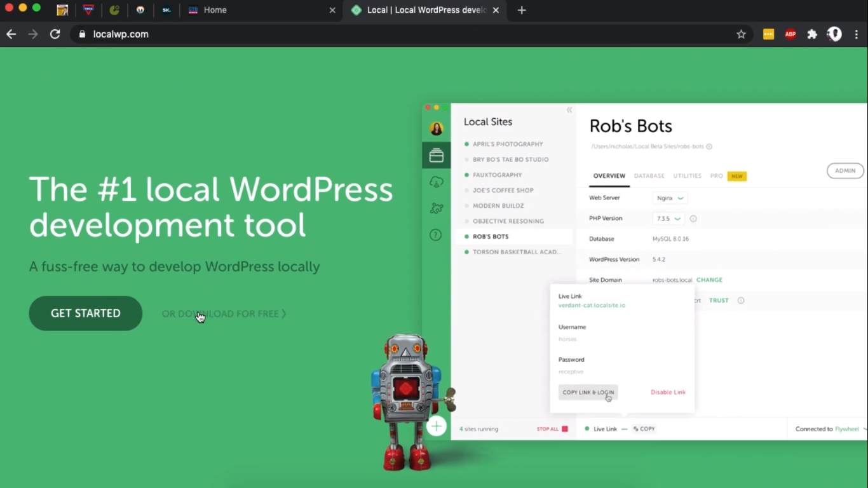Open the Flywheel connection link
The width and height of the screenshot is (868, 488).
[847, 429]
